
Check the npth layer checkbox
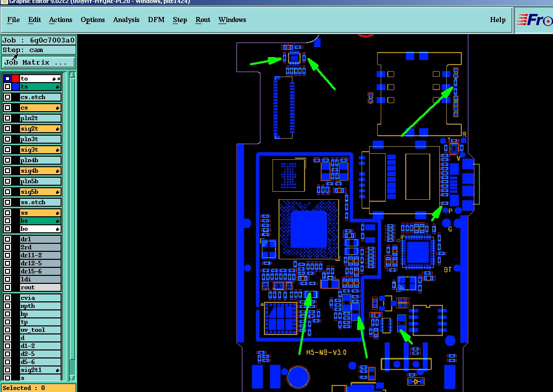click(x=8, y=306)
